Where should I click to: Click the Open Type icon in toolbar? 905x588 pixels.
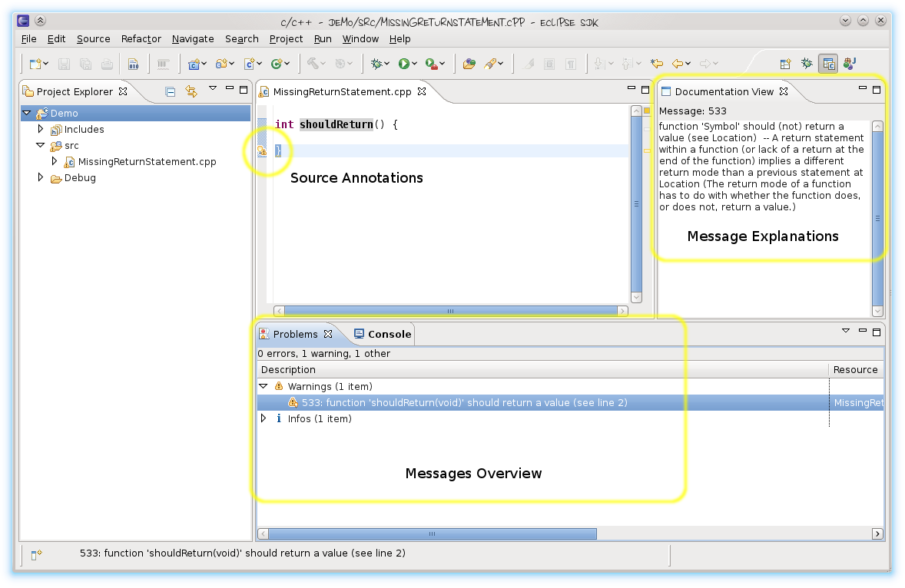pos(469,64)
